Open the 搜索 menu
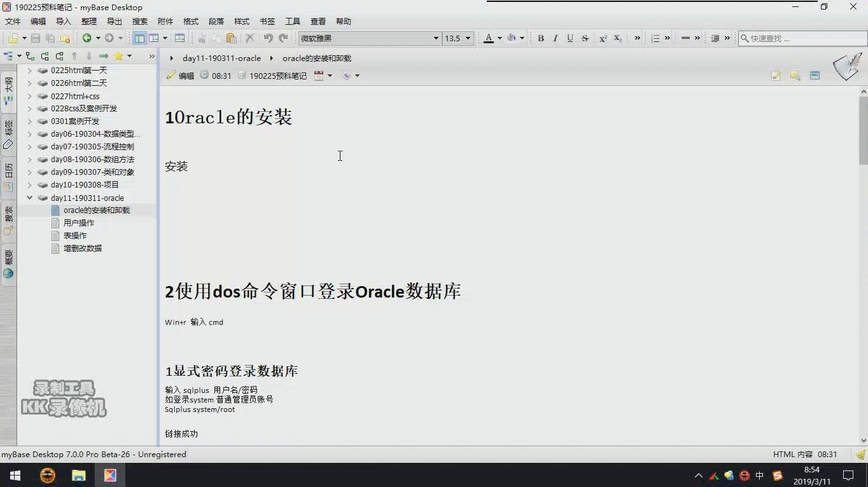This screenshot has height=487, width=868. pyautogui.click(x=140, y=21)
